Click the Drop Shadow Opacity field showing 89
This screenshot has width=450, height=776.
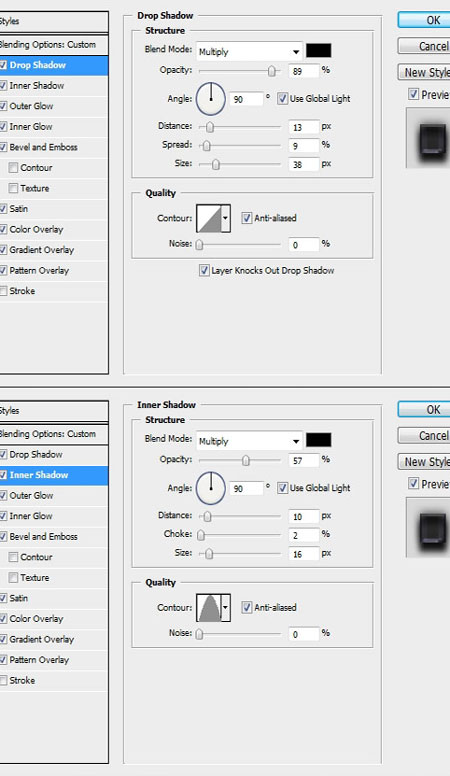[303, 71]
